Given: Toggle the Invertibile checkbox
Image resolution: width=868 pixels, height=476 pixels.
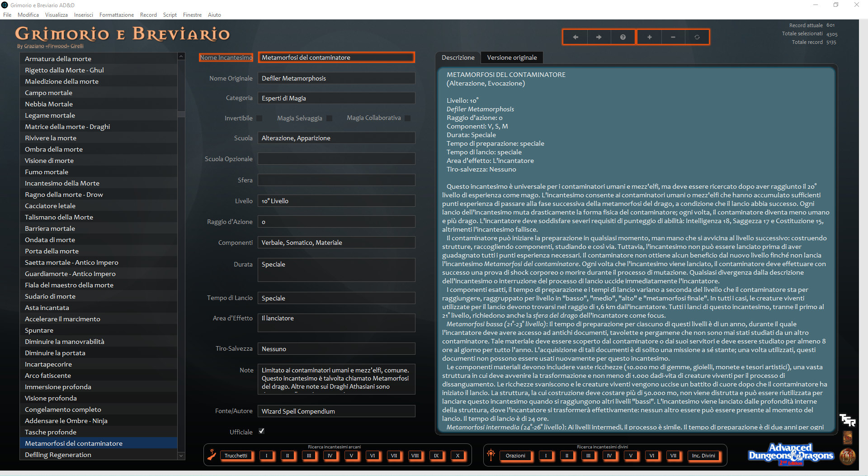Looking at the screenshot, I should coord(259,118).
